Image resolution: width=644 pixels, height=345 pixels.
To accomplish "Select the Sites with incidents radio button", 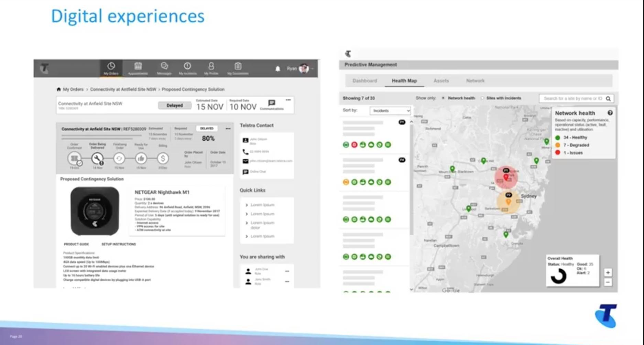I will click(482, 98).
